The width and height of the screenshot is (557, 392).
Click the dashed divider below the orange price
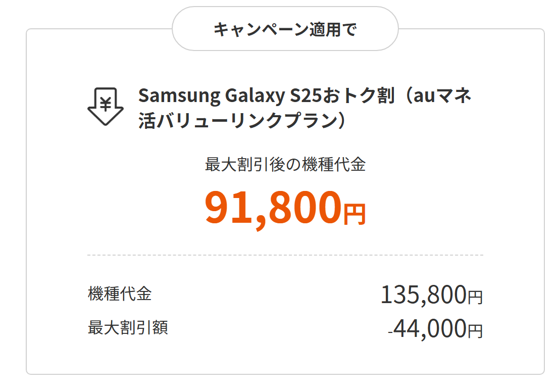click(x=285, y=255)
